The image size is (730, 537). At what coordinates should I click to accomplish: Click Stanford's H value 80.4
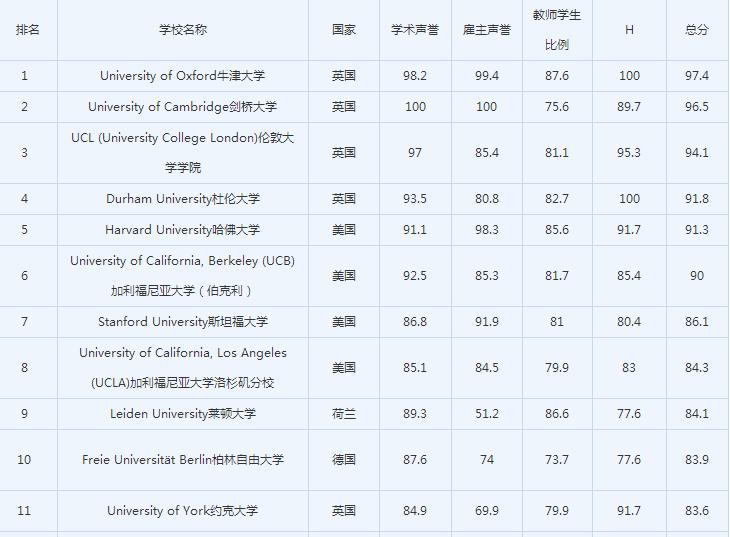(x=629, y=322)
